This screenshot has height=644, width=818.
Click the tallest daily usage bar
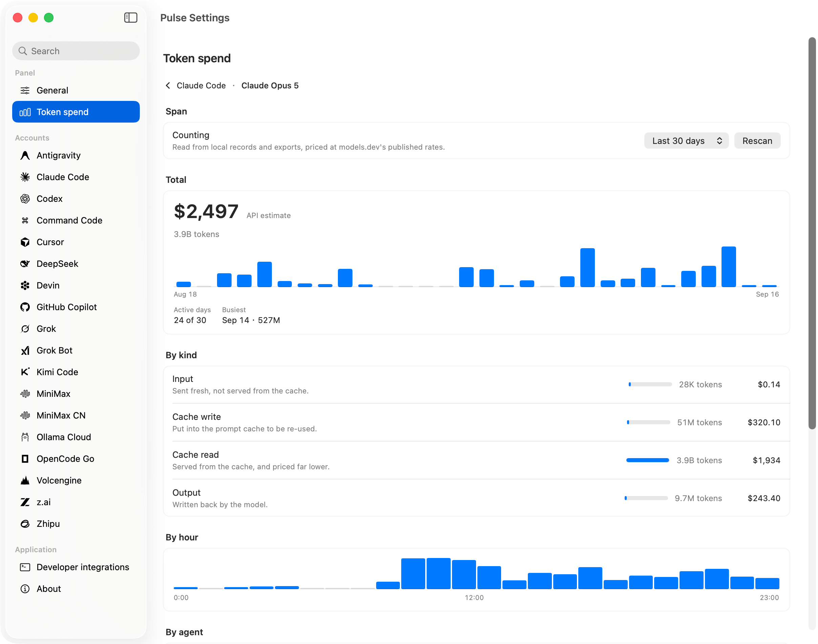click(729, 267)
